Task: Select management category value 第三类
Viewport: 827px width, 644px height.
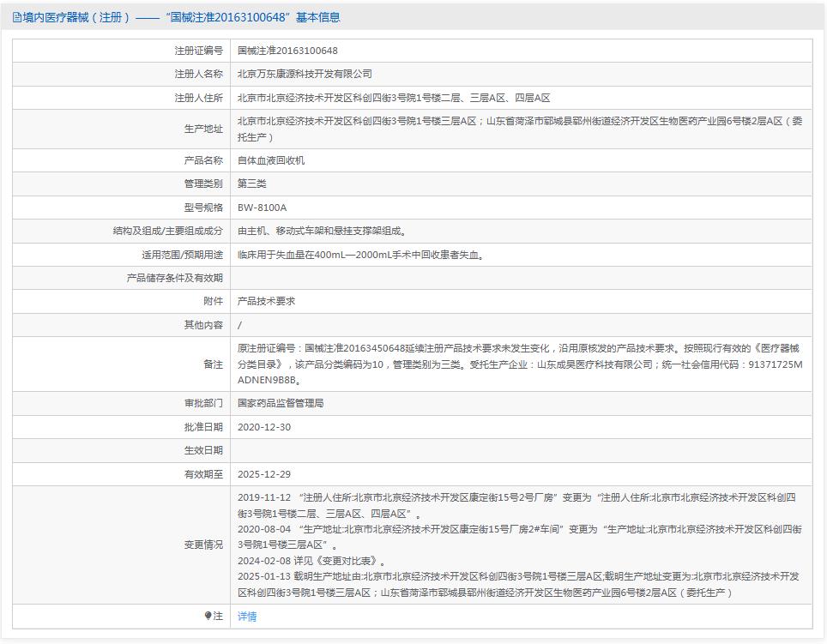Action: tap(251, 184)
